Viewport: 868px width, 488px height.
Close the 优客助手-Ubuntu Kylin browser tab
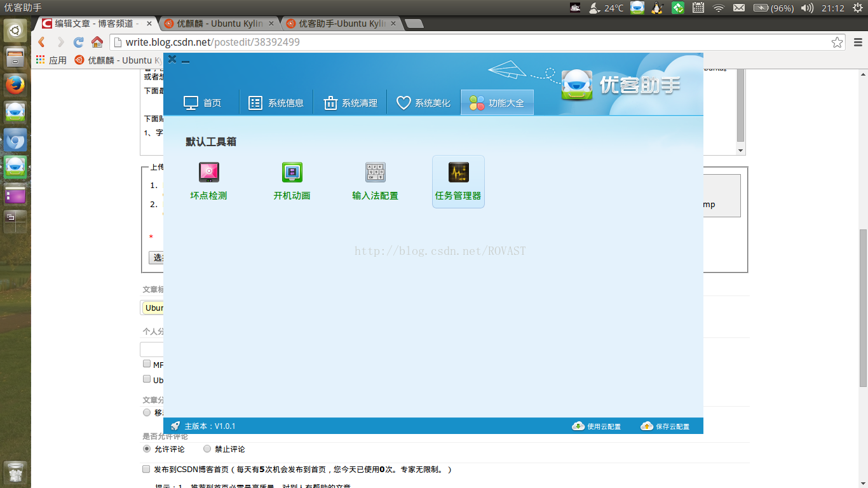pyautogui.click(x=393, y=24)
